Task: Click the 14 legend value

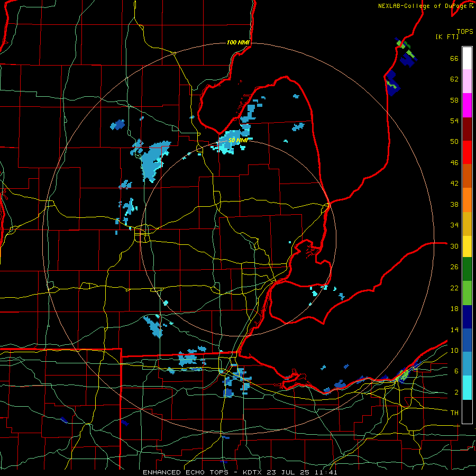Action: [x=454, y=329]
